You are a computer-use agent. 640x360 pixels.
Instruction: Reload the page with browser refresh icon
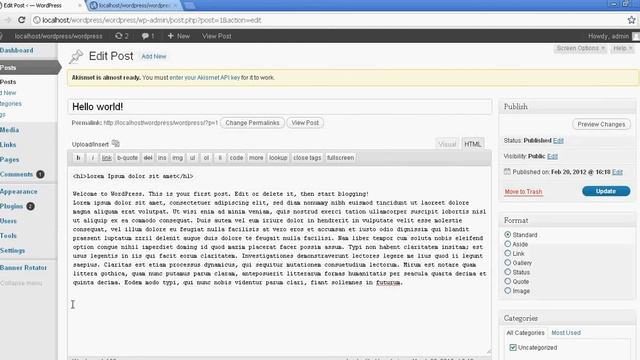coord(22,20)
